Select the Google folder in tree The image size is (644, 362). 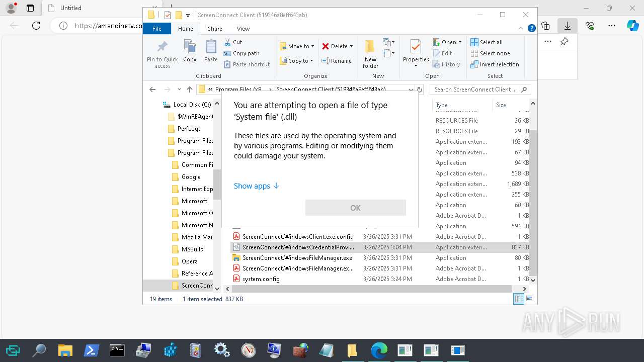[x=191, y=177]
